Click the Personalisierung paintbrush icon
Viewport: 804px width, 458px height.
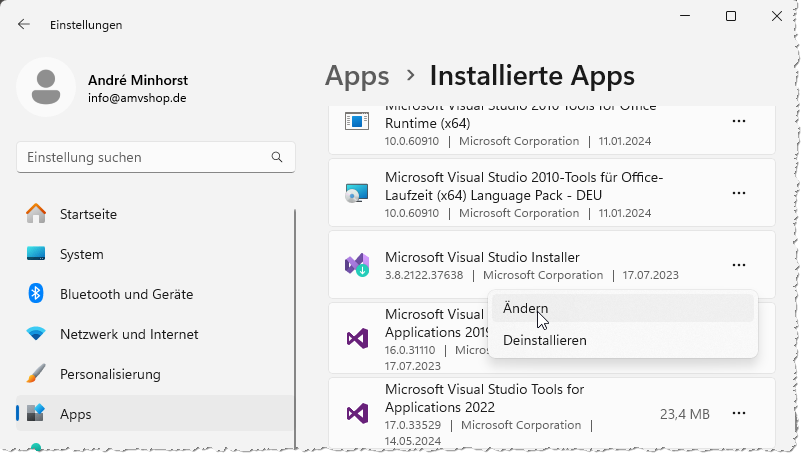coord(36,374)
